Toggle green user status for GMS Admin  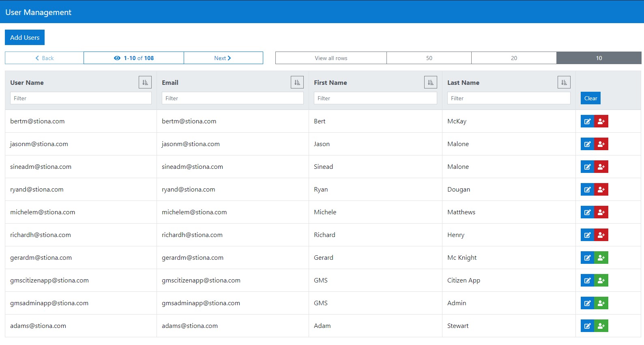[x=601, y=303]
